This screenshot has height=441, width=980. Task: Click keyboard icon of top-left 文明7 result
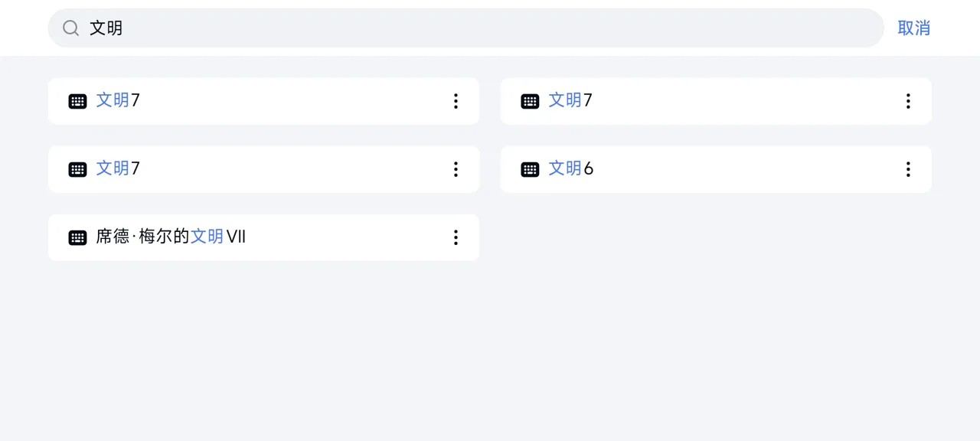pos(77,101)
